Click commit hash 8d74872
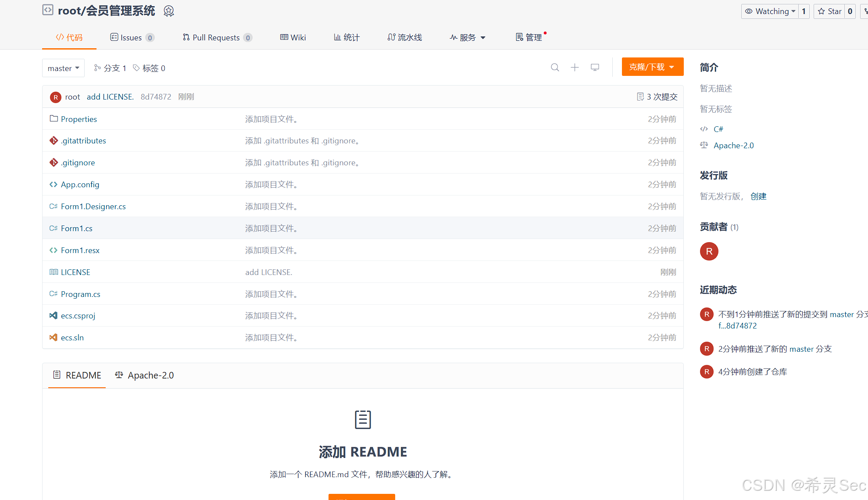The image size is (868, 500). pos(156,97)
